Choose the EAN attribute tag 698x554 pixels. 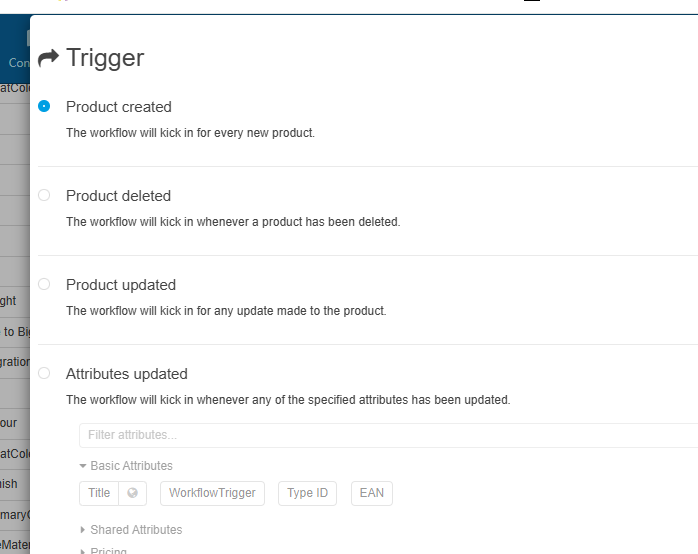(372, 493)
